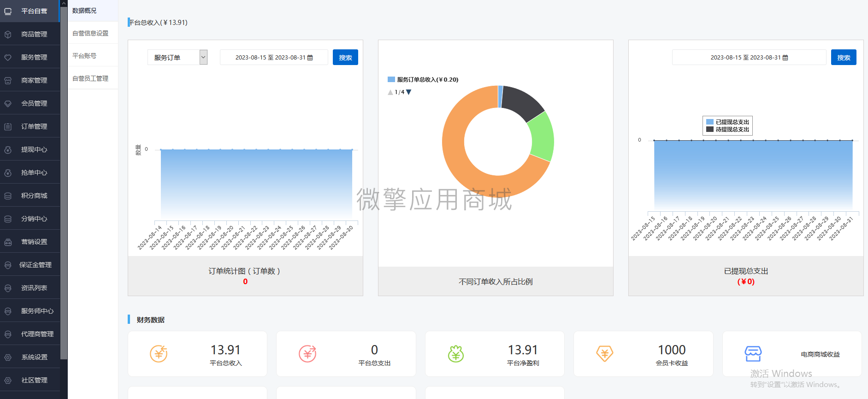Viewport: 868px width, 399px height.
Task: Click the 提现中心 sidebar icon
Action: click(8, 149)
